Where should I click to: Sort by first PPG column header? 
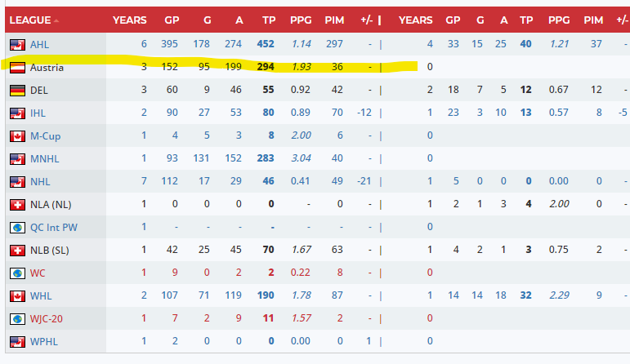(301, 19)
